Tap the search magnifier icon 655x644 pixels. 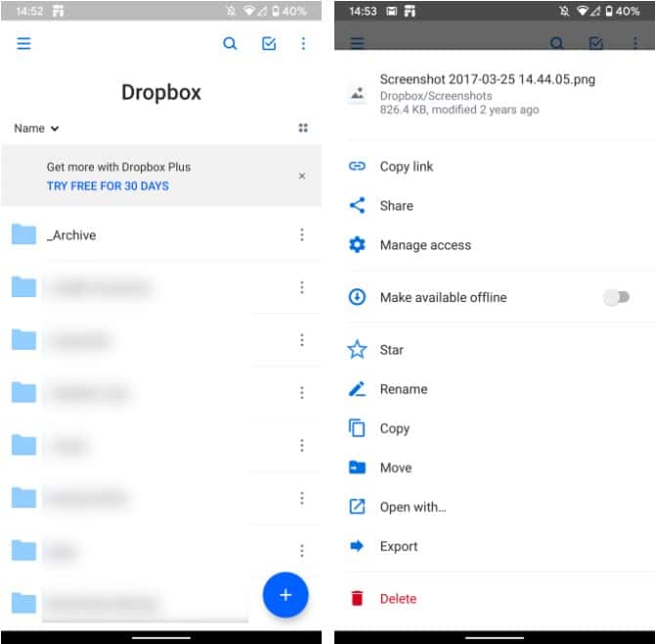(230, 43)
